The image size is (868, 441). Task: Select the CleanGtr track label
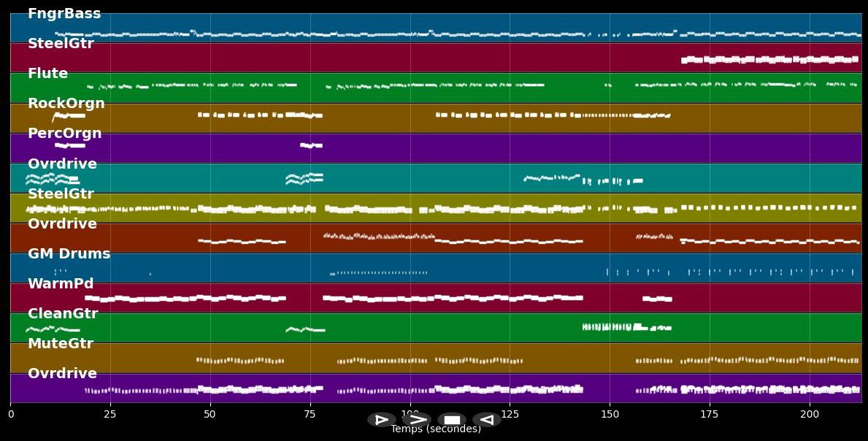pos(63,314)
